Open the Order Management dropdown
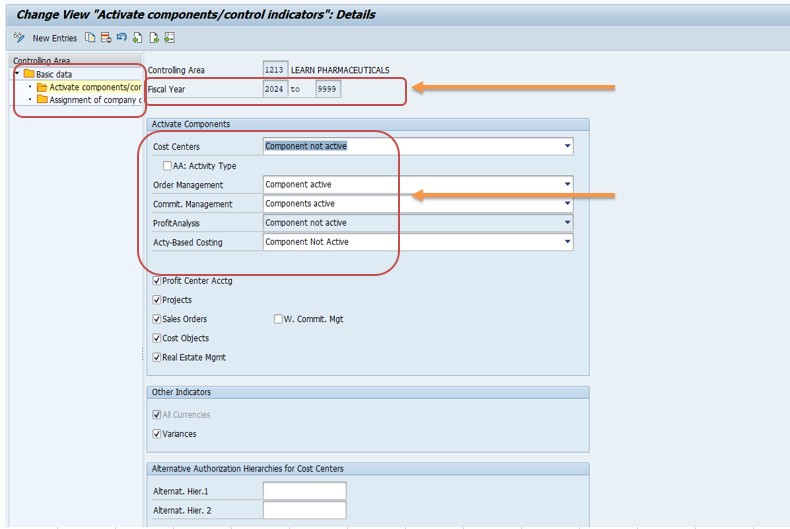The image size is (790, 529). (567, 184)
